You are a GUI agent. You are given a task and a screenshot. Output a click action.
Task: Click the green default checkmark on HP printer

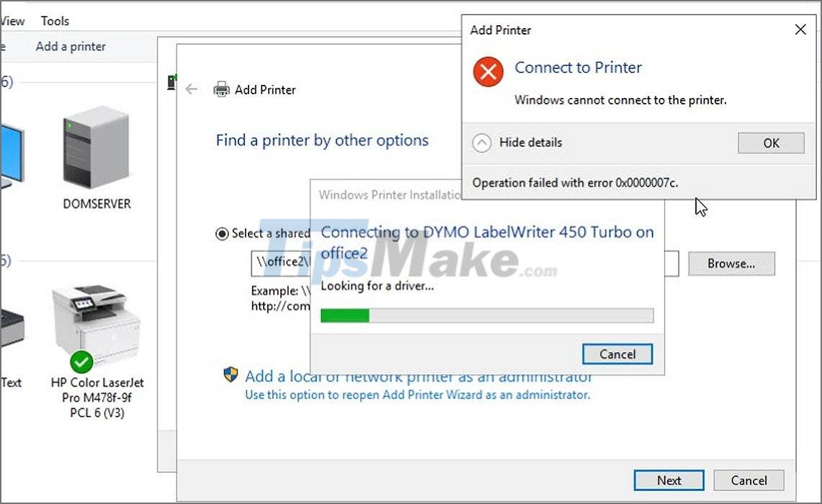pos(81,361)
